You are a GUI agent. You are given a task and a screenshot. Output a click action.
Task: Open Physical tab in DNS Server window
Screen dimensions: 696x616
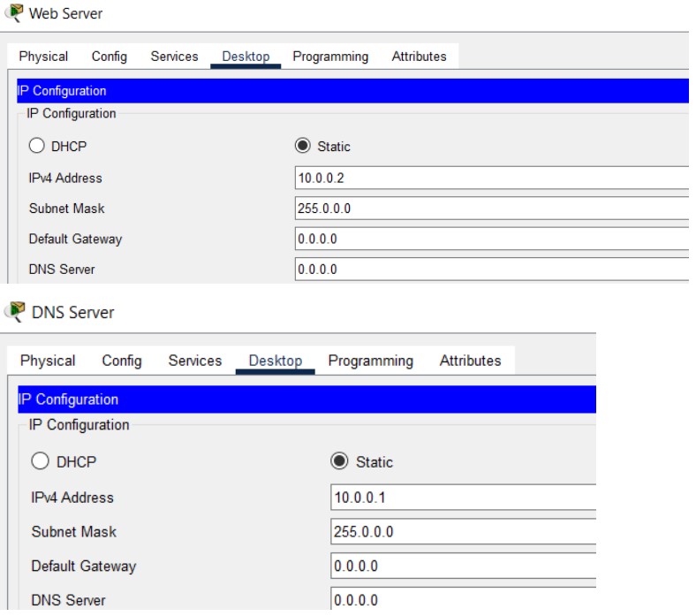(x=48, y=361)
